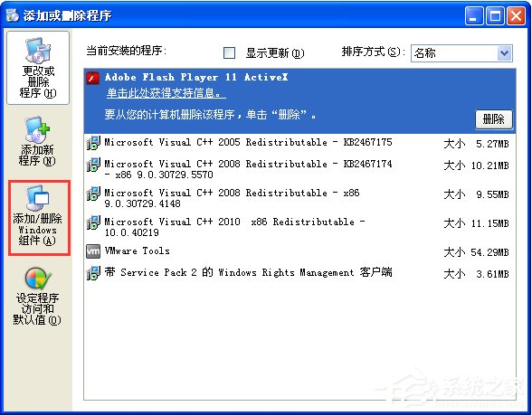Click the Adobe Flash Player red icon
Viewport: 532px width, 416px height.
[93, 78]
